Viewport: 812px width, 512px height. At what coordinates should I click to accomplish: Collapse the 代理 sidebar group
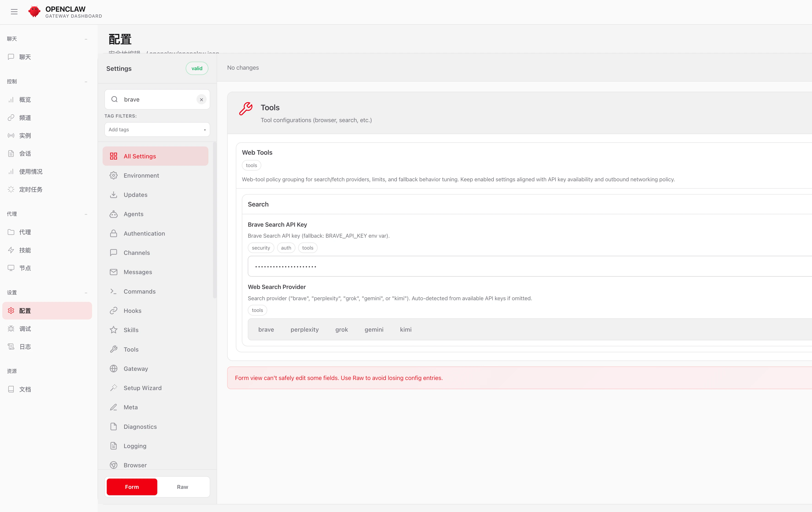coord(86,214)
